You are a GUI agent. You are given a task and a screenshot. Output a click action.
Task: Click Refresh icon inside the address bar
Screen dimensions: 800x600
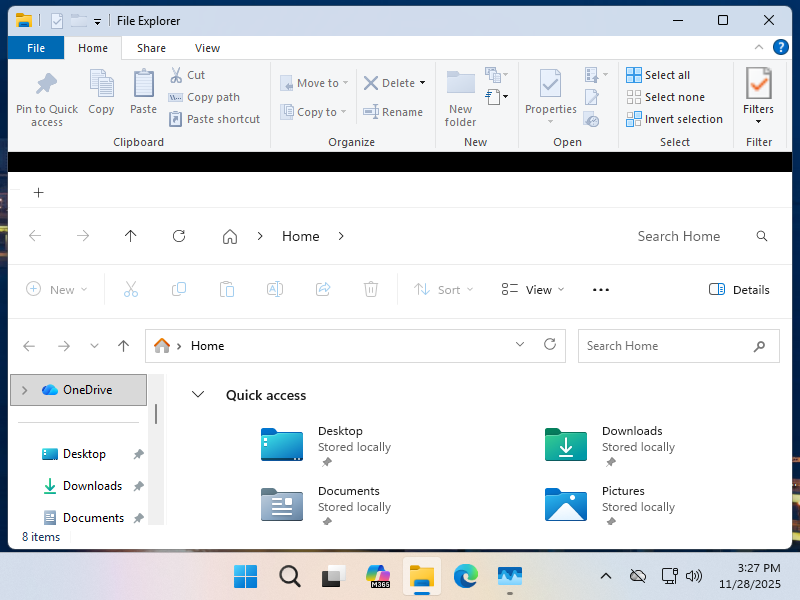click(550, 344)
